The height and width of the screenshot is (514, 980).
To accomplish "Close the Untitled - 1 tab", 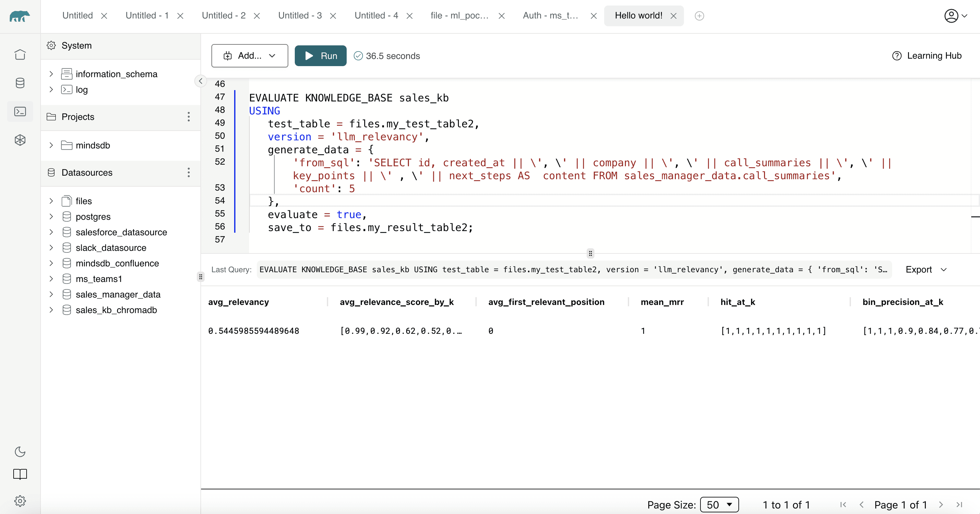I will tap(180, 16).
